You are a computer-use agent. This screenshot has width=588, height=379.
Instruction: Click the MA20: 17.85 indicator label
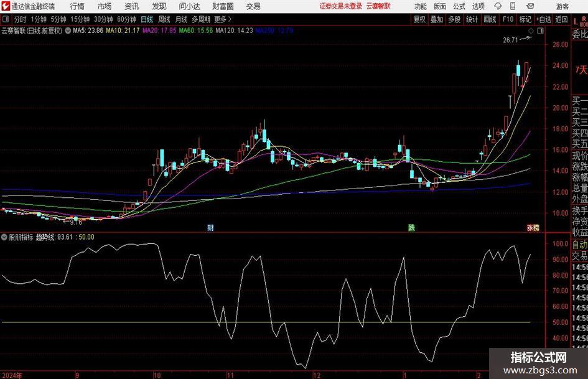(x=159, y=30)
